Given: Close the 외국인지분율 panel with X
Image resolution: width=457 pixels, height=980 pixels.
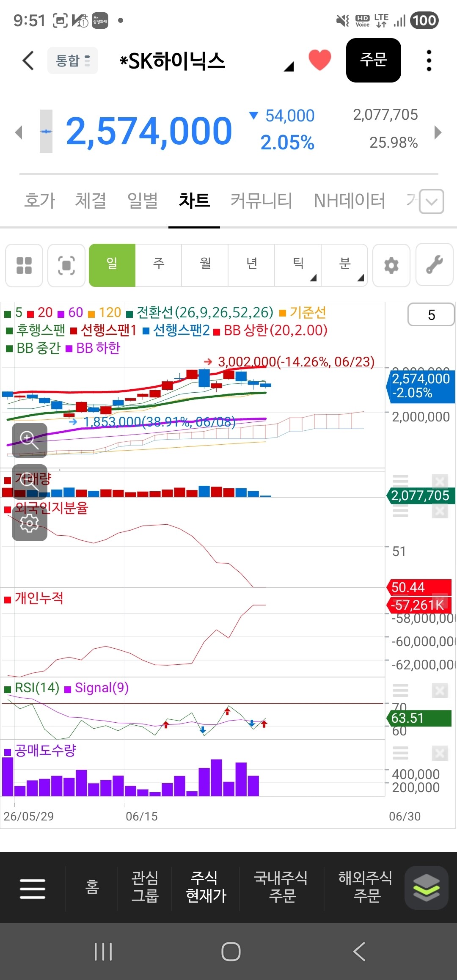Looking at the screenshot, I should pos(440,511).
